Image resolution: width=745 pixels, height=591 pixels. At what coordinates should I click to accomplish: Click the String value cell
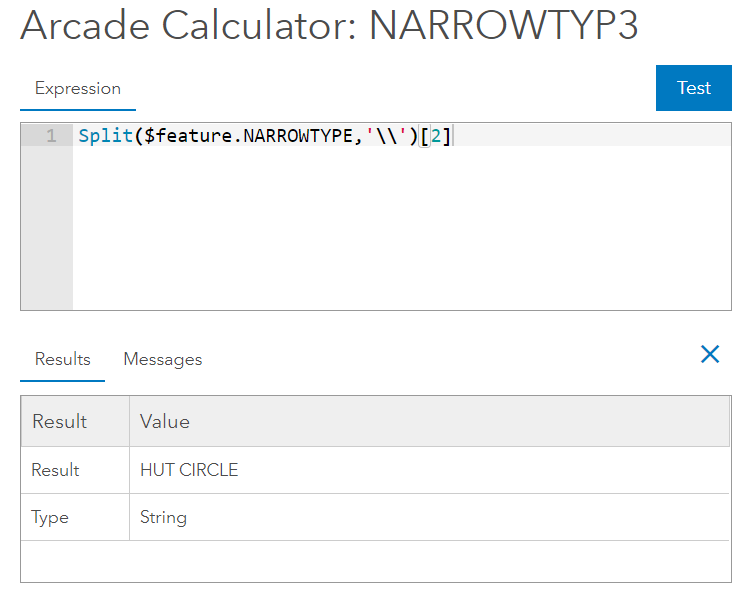(x=163, y=517)
